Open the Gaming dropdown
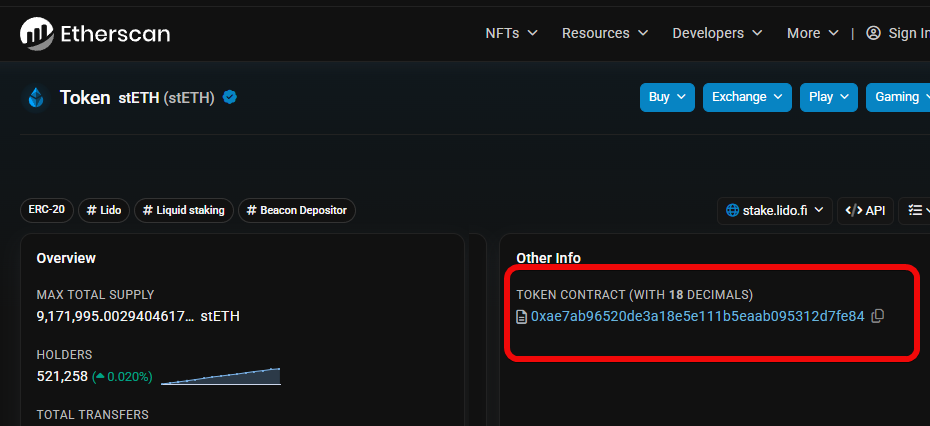The width and height of the screenshot is (930, 426). point(898,97)
